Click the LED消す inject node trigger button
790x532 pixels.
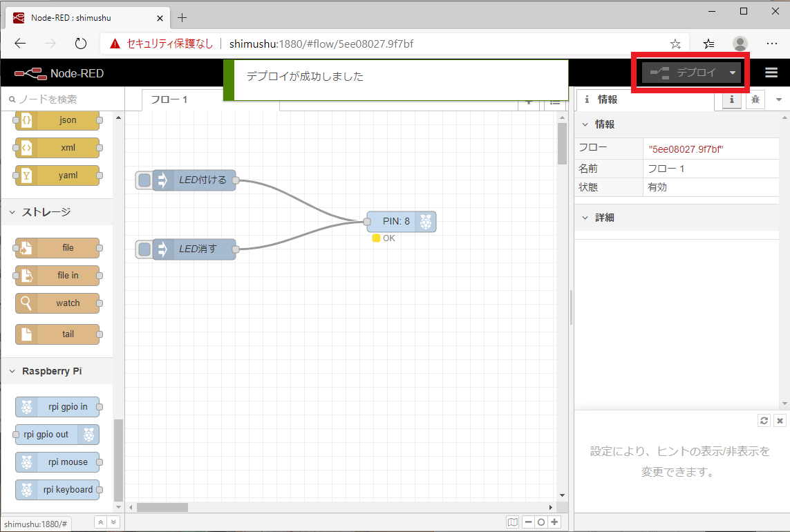pyautogui.click(x=144, y=249)
